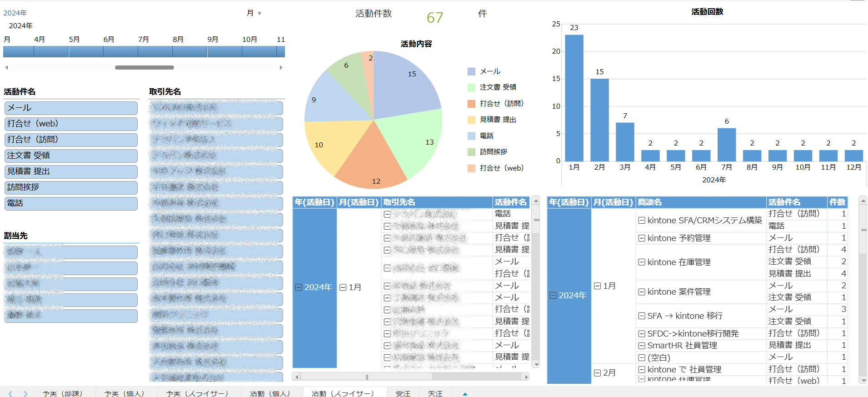Click the previous sheet tab arrow

pyautogui.click(x=10, y=393)
